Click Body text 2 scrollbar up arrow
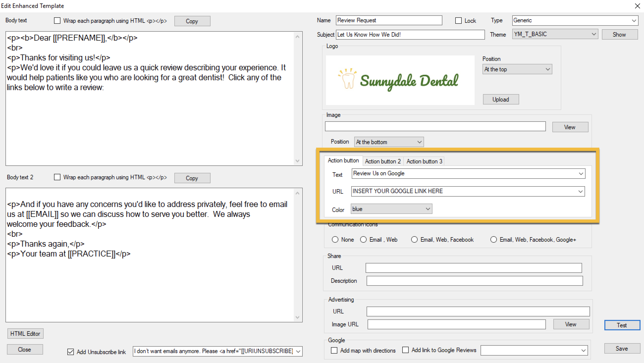644x363 pixels. pos(297,193)
